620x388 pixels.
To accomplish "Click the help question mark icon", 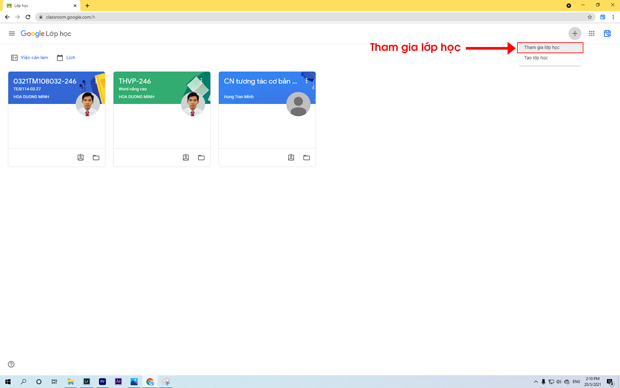I will (x=11, y=364).
